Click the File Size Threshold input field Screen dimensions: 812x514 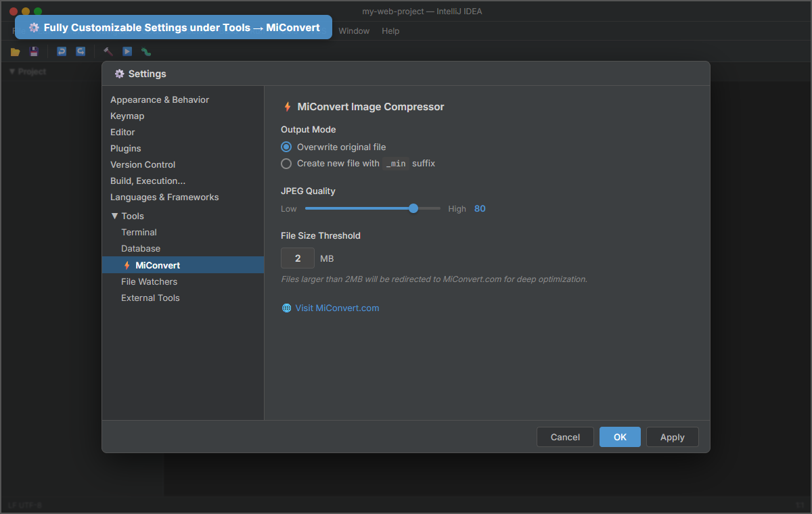coord(298,258)
